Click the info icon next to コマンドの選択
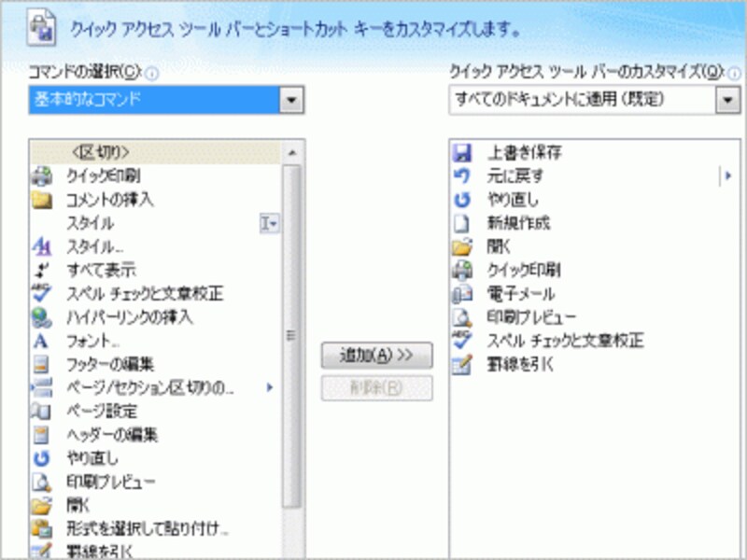 (151, 74)
